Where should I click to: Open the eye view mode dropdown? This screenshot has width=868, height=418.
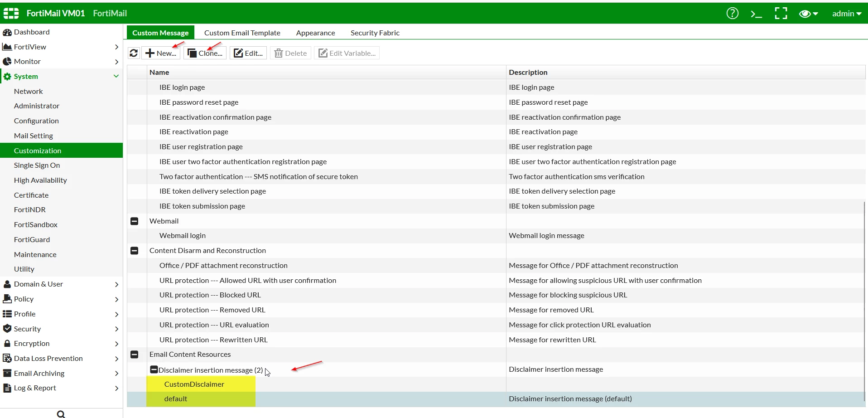tap(808, 14)
